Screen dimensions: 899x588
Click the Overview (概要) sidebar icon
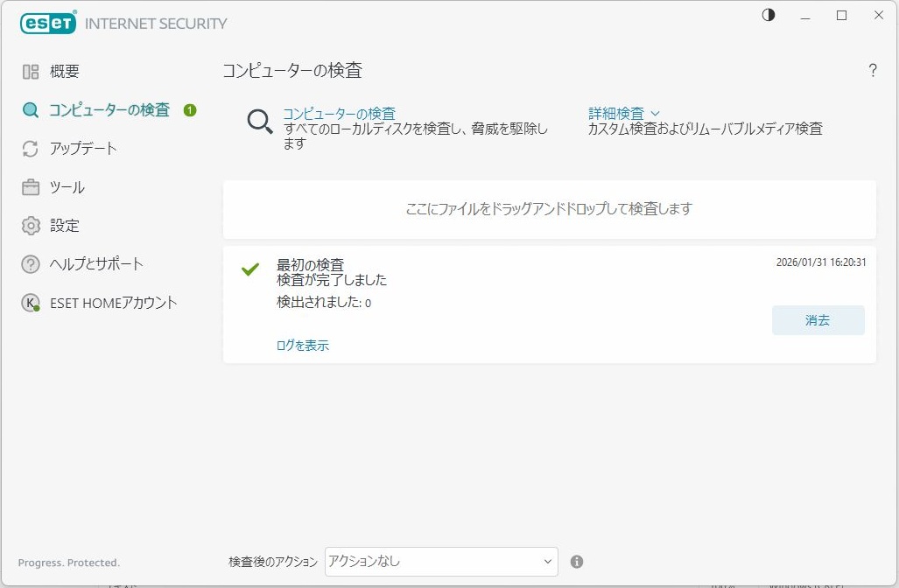(x=31, y=72)
